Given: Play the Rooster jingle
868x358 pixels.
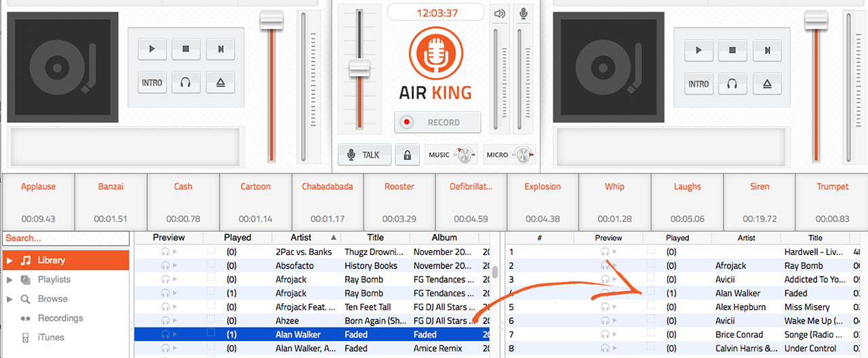Looking at the screenshot, I should [399, 201].
